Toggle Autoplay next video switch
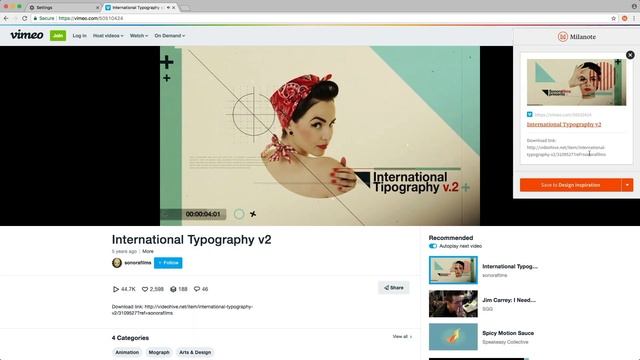This screenshot has height=360, width=640. pos(433,246)
